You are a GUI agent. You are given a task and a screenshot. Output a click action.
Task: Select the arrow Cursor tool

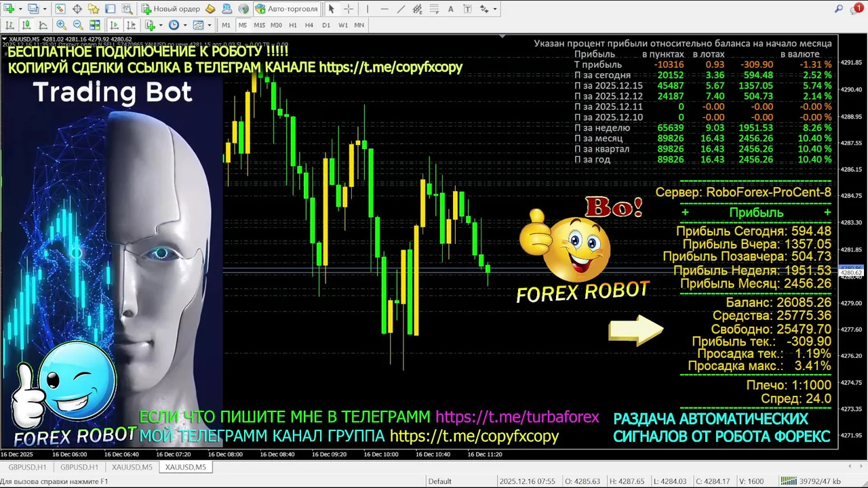click(x=331, y=9)
